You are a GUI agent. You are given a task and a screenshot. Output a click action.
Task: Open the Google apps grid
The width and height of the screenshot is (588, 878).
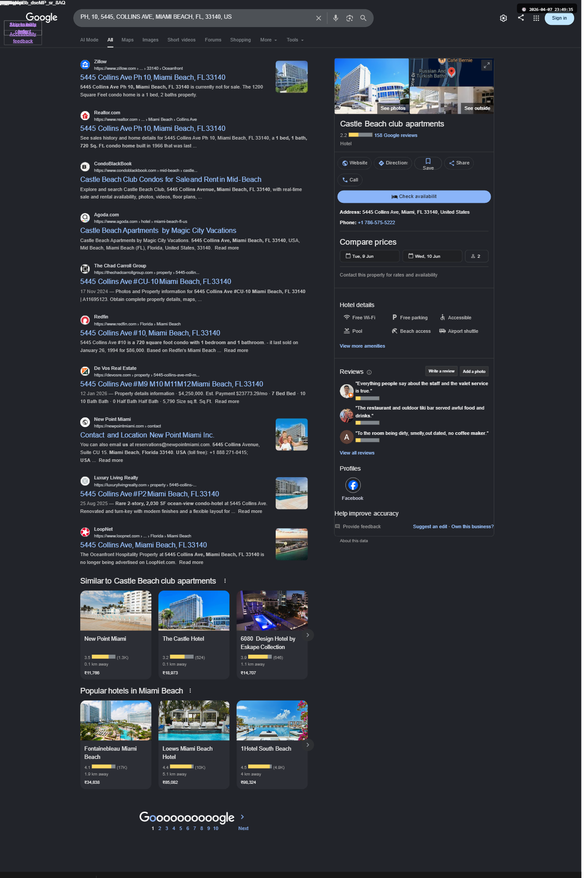[536, 18]
